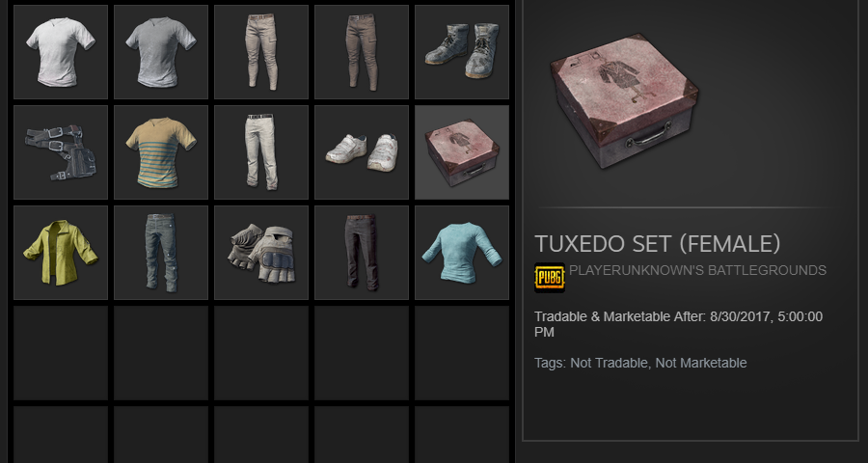Click the first empty inventory slot

point(61,353)
